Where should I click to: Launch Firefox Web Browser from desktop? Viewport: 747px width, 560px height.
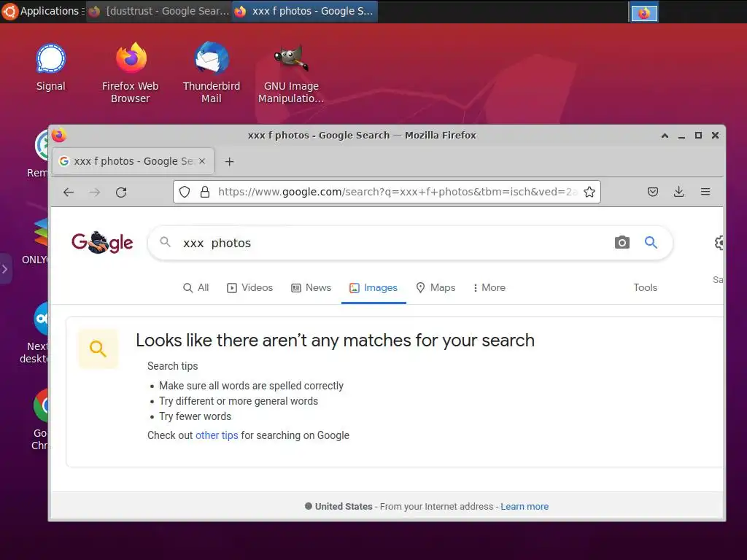pos(131,72)
